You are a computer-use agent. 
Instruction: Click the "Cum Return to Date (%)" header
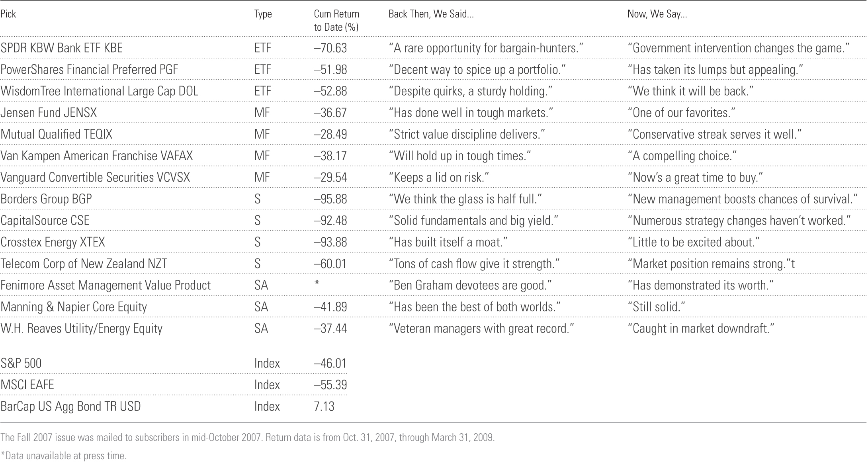click(336, 20)
